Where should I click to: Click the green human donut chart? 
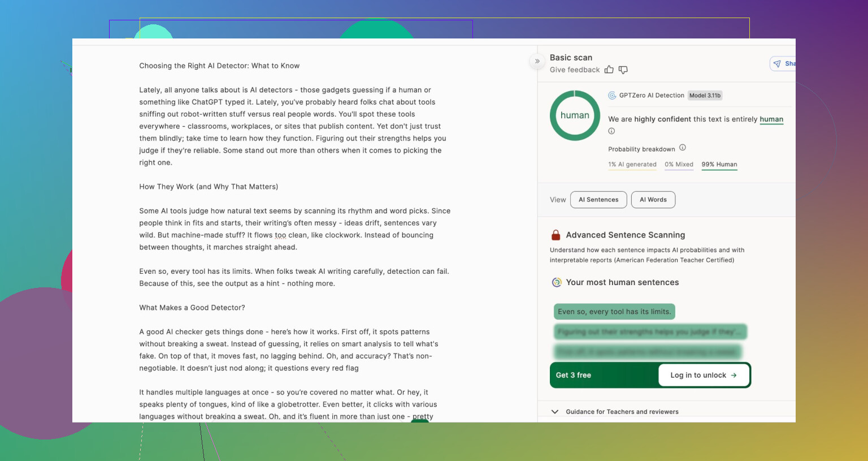(575, 115)
